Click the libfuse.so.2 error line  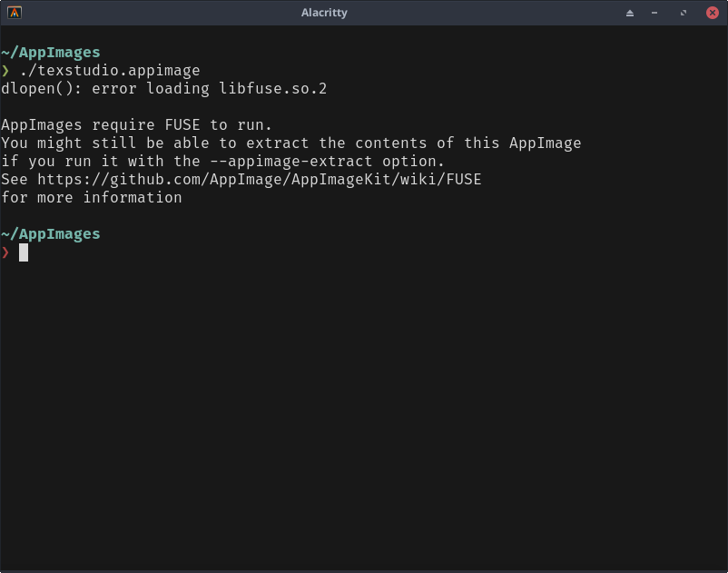[164, 89]
